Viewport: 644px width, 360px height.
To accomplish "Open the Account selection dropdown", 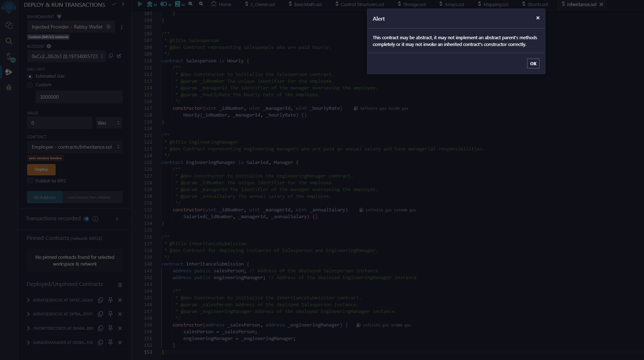I will coord(67,56).
